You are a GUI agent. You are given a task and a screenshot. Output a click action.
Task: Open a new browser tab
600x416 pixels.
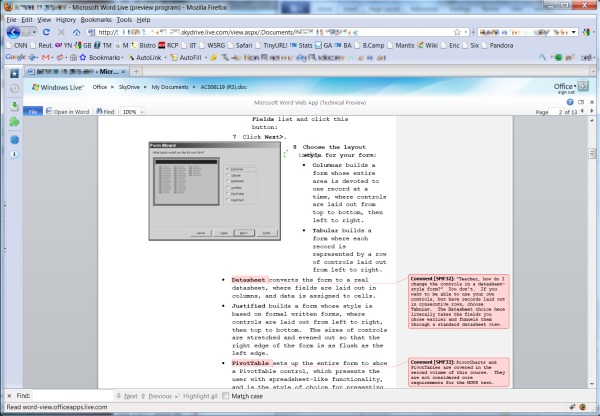(136, 71)
